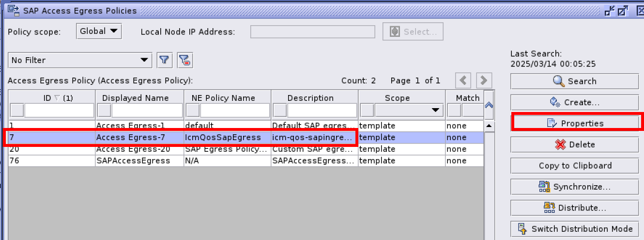
Task: Click the Search button with magnifier
Action: (574, 81)
